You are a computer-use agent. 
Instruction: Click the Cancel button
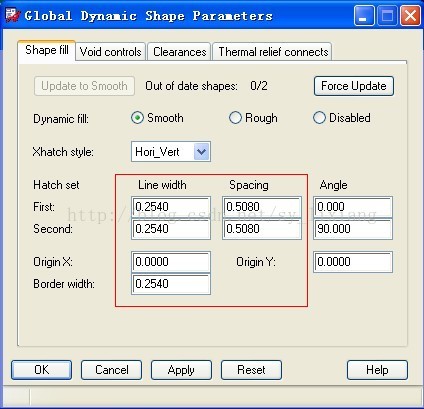112,370
